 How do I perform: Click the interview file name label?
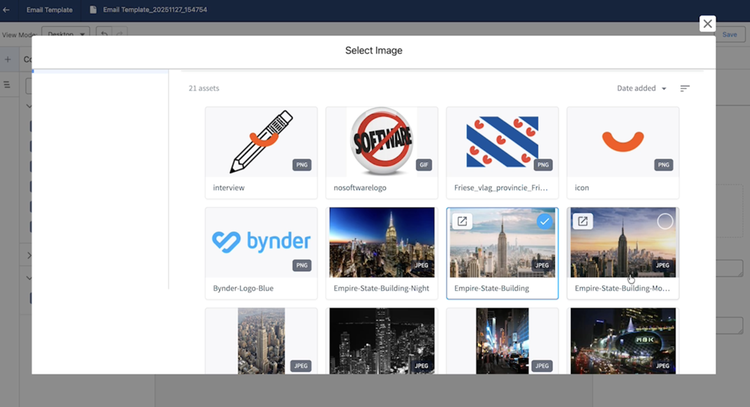229,187
